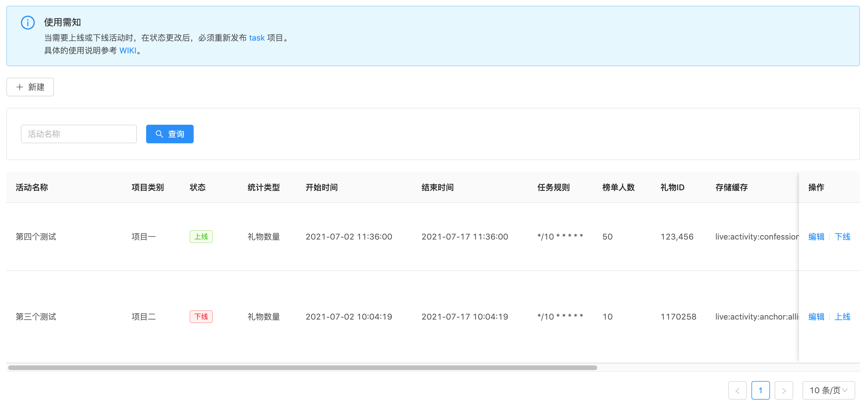Click 编辑 for 第三个测试 row
Viewport: 868px width, 406px height.
[816, 317]
